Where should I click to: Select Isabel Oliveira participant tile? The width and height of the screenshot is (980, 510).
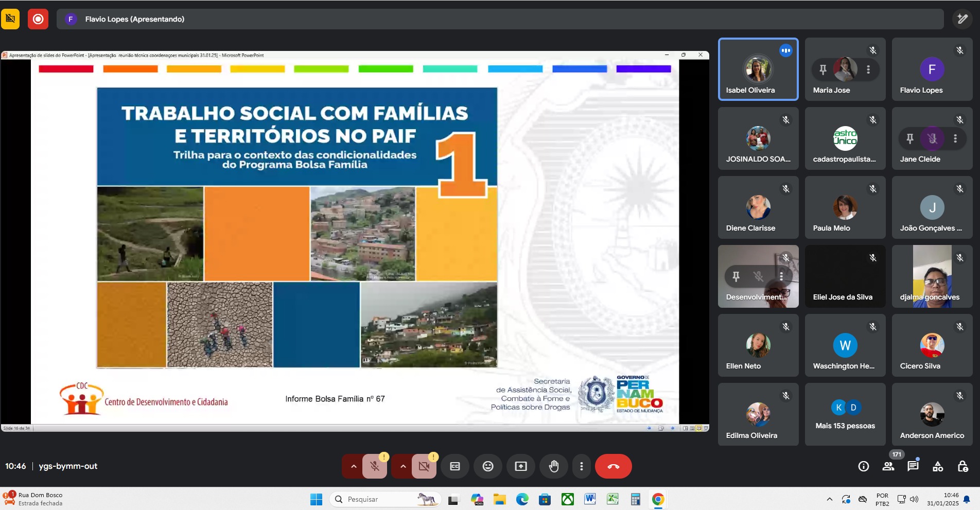click(758, 69)
